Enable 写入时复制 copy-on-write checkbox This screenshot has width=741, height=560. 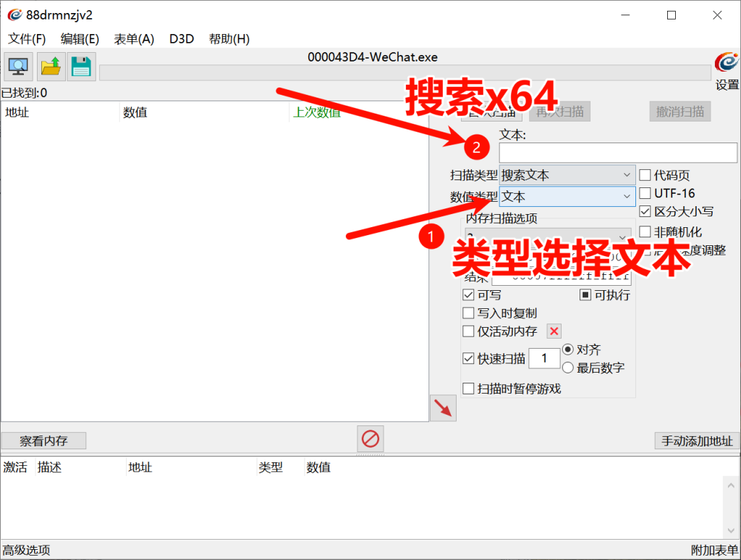[468, 313]
